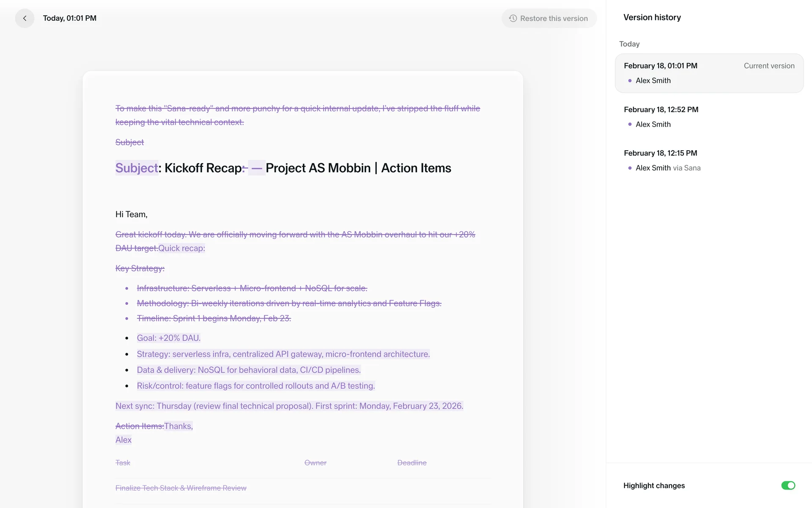Click the struck-through Owner column header
Viewport: 812px width, 508px height.
tap(315, 463)
